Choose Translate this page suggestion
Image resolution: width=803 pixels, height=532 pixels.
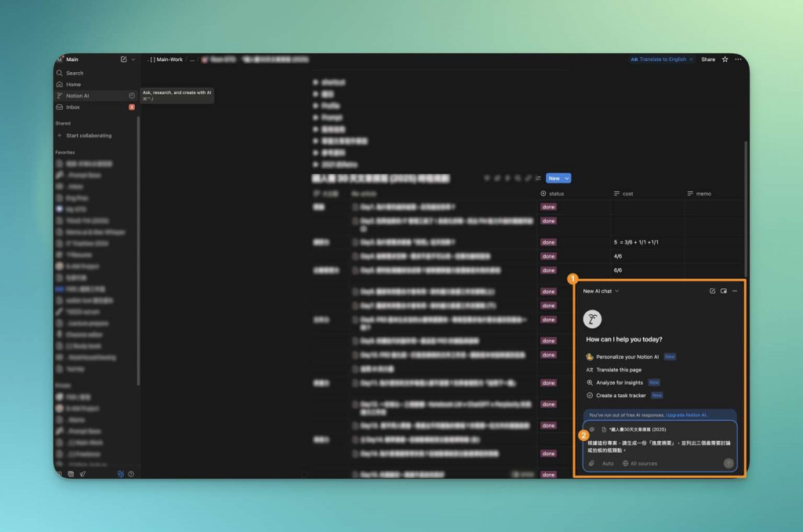coord(613,370)
